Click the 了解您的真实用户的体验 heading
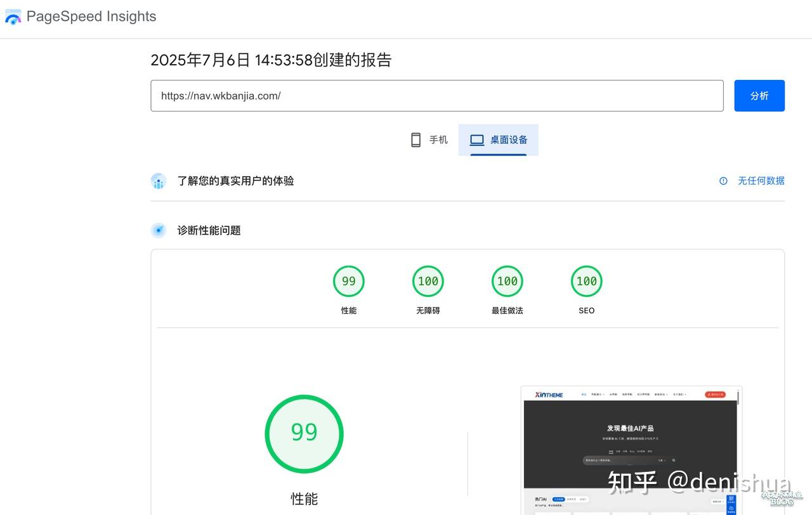Image resolution: width=812 pixels, height=515 pixels. (x=236, y=181)
